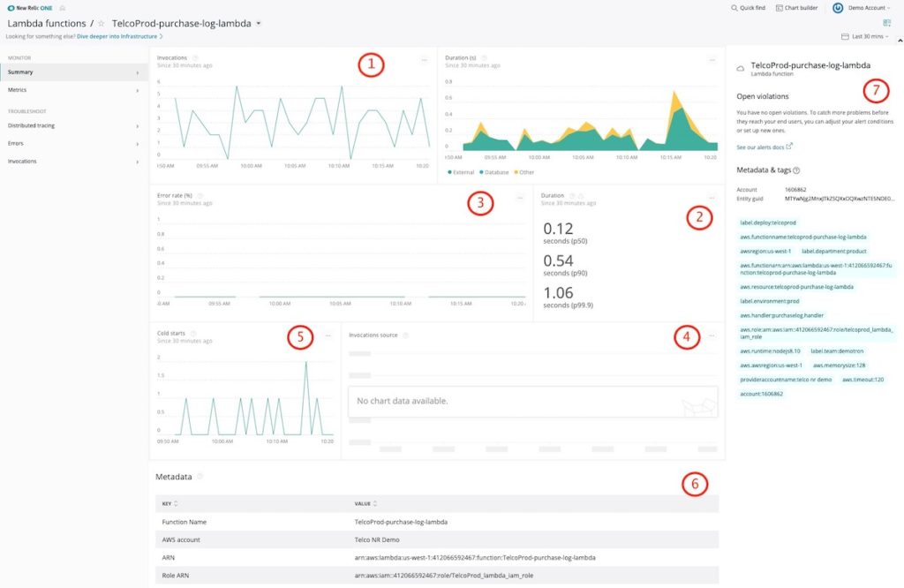Click the awsregion:us-west-1 tag
The image size is (904, 588).
tap(765, 252)
